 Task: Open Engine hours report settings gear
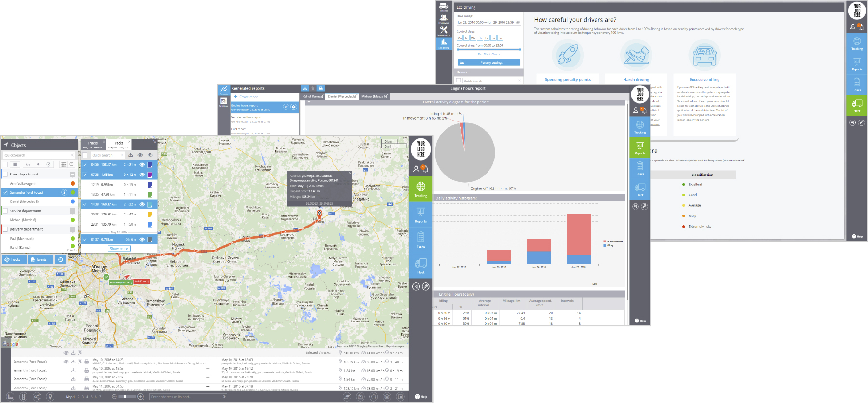[x=293, y=107]
